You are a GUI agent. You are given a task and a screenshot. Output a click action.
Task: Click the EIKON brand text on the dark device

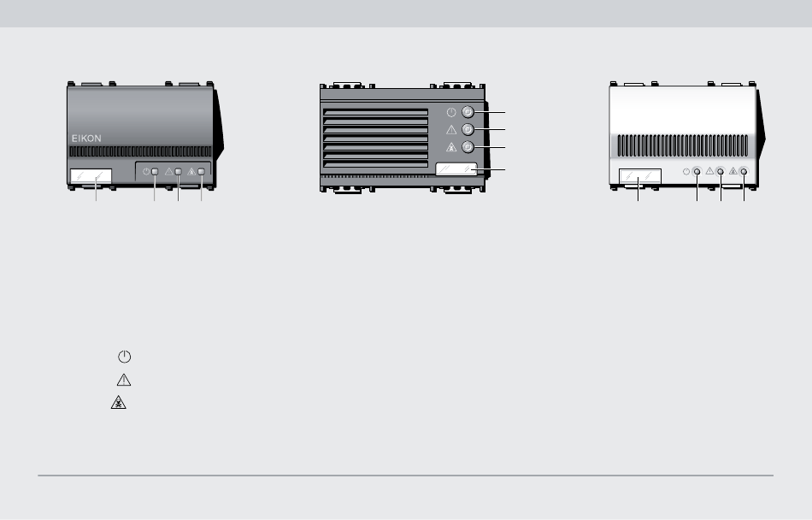[86, 139]
